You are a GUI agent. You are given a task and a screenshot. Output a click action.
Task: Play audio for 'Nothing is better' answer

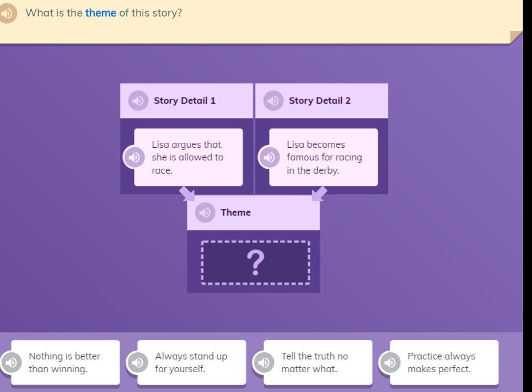click(11, 362)
